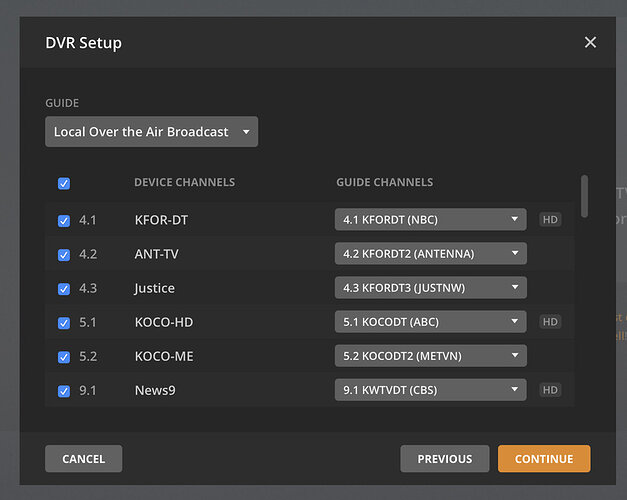Expand the 5.1 KOCODT (ABC) guide dropdown

430,322
